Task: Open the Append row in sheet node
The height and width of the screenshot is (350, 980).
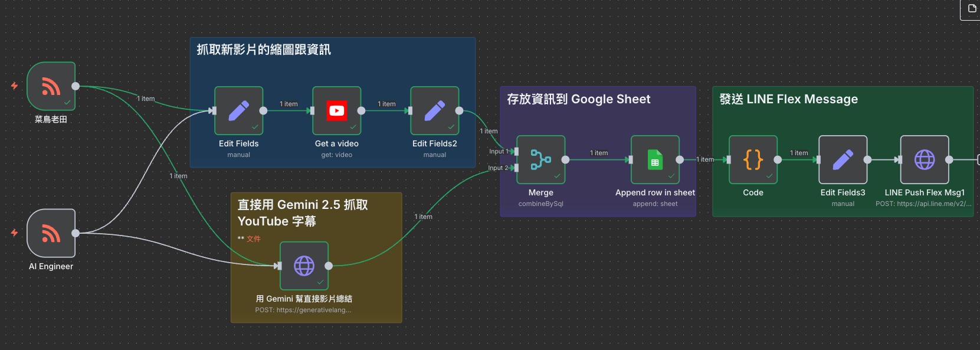Action: [655, 159]
